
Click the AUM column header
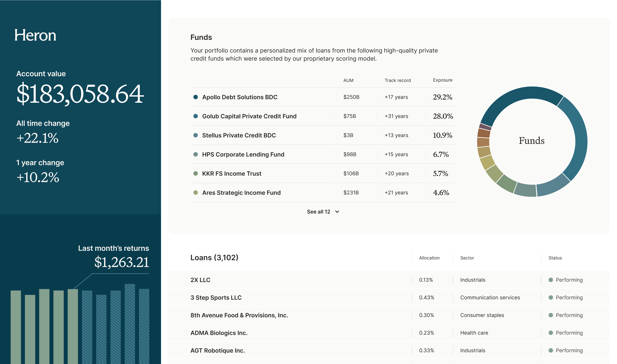tap(348, 80)
